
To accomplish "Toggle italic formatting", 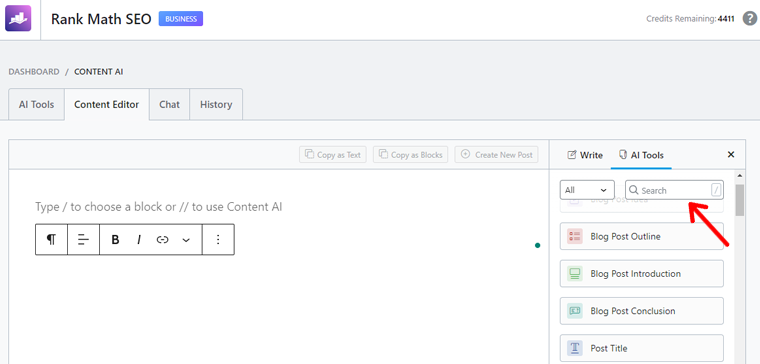I will [x=139, y=239].
